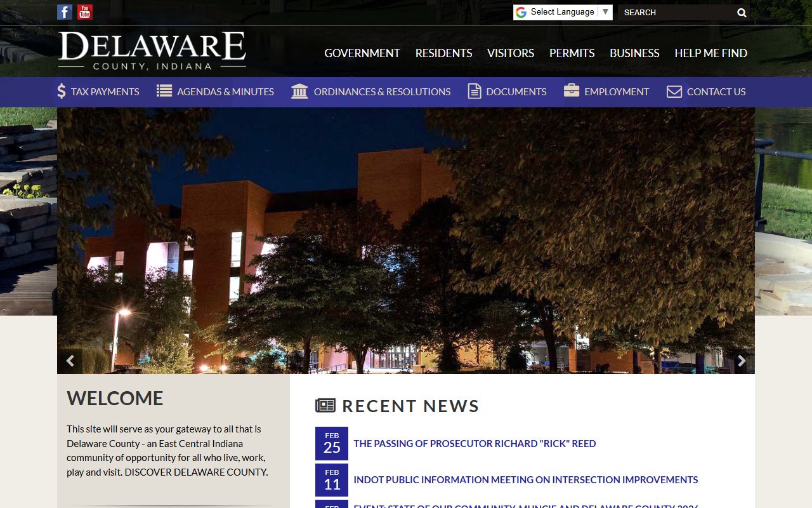Image resolution: width=812 pixels, height=508 pixels.
Task: Click the newspaper icon beside Recent News
Action: pos(325,406)
